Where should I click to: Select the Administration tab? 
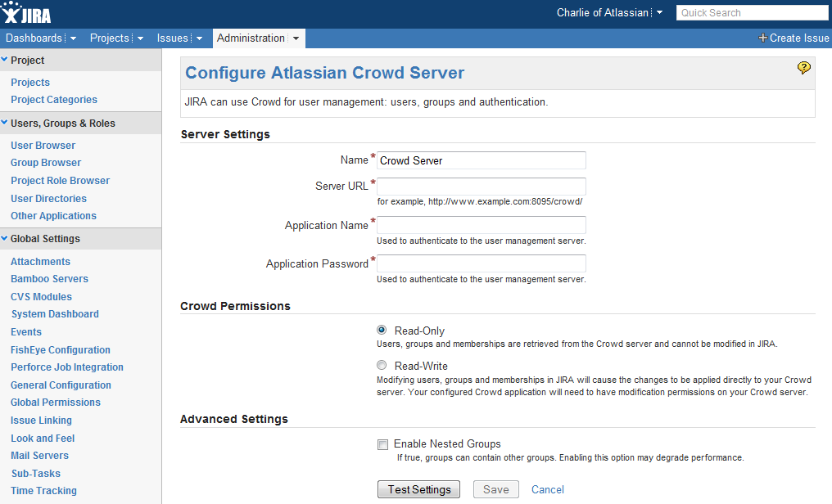(x=251, y=38)
